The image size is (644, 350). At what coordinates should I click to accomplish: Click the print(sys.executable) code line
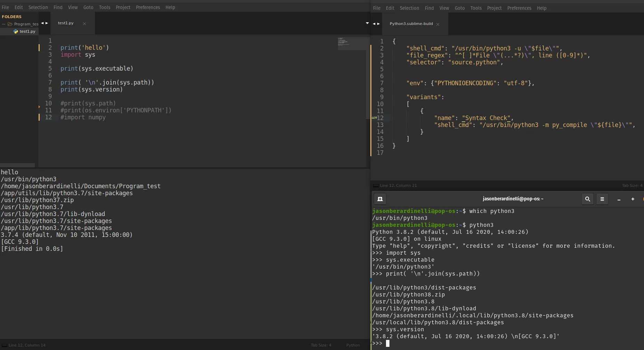tap(97, 69)
